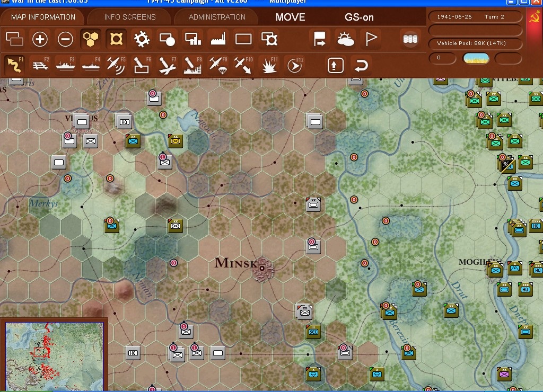Click the field showing 0

442,58
